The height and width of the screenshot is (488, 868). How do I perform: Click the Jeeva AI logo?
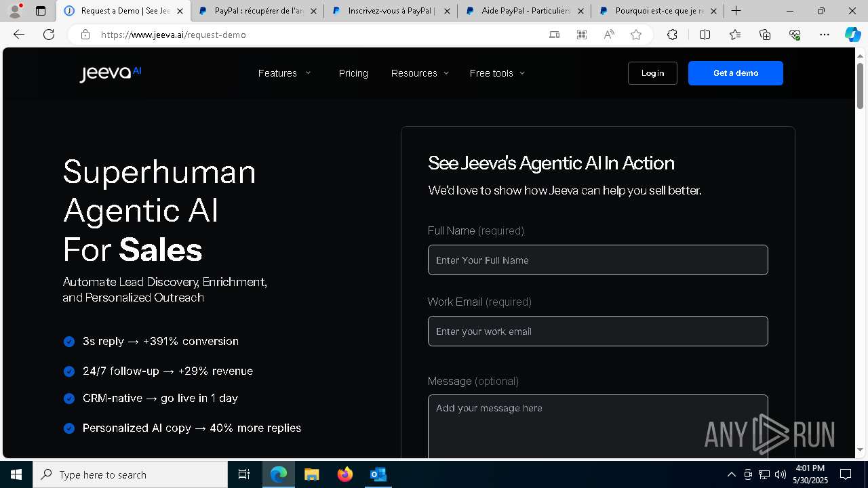coord(110,73)
